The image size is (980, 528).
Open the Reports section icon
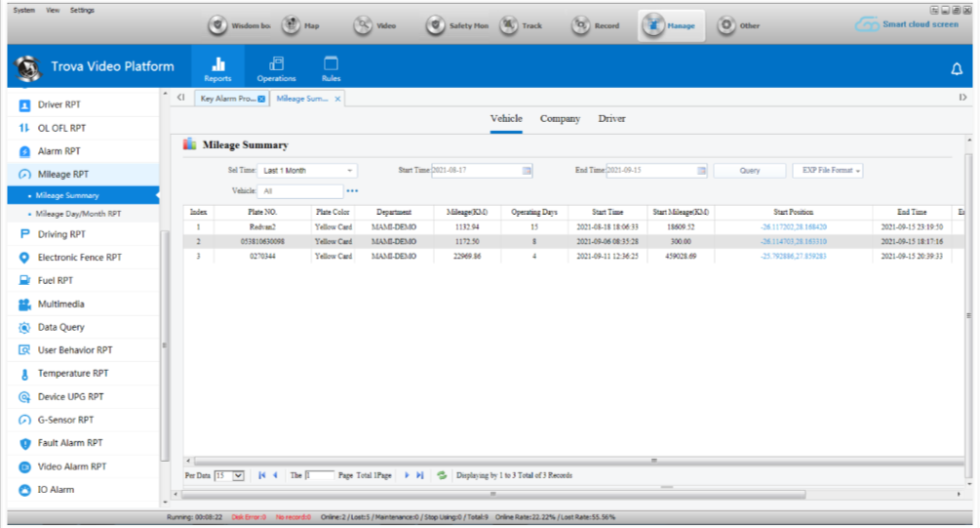[x=217, y=66]
